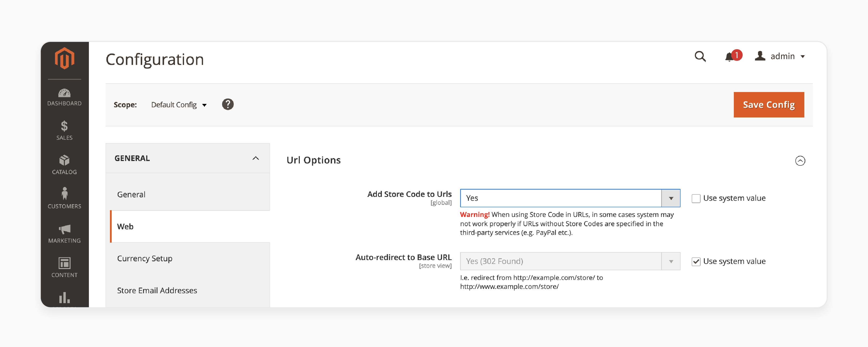Screen dimensions: 868x347
Task: Select the General settings tab
Action: click(x=188, y=194)
